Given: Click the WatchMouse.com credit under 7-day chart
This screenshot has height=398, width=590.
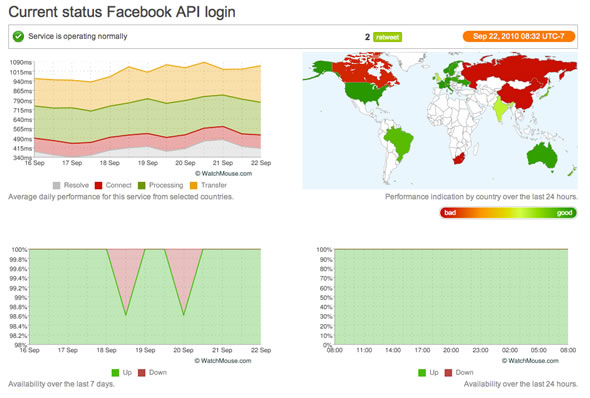Looking at the screenshot, I should coord(223,361).
